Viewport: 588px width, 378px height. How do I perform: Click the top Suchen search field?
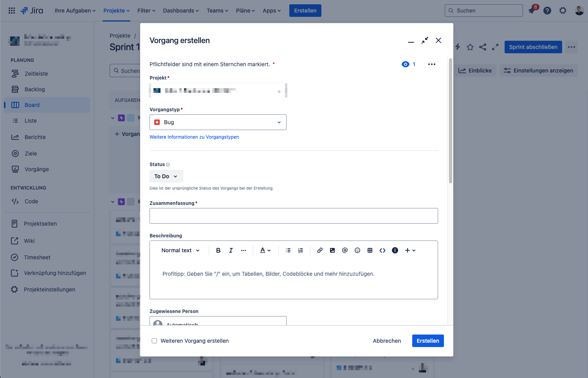click(x=484, y=11)
